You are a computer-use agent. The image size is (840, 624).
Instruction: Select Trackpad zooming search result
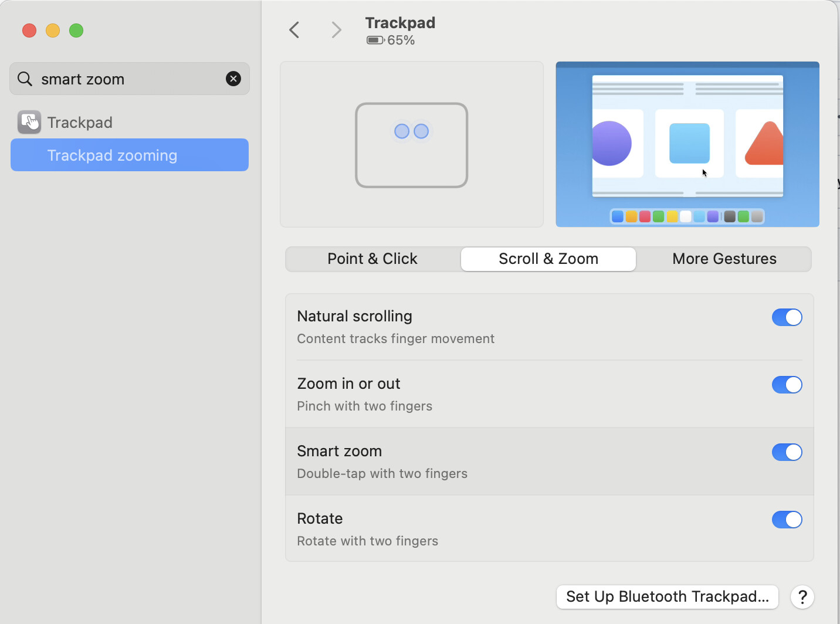tap(130, 155)
